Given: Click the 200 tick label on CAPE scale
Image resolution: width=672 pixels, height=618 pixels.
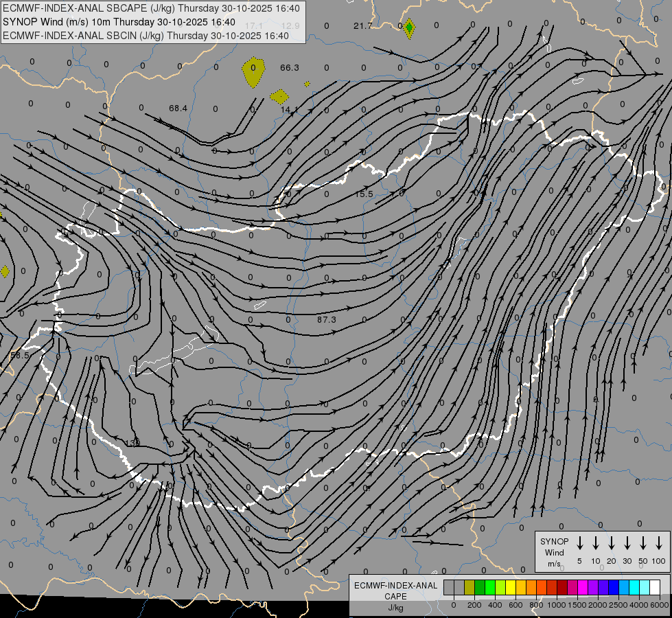Looking at the screenshot, I should 474,605.
